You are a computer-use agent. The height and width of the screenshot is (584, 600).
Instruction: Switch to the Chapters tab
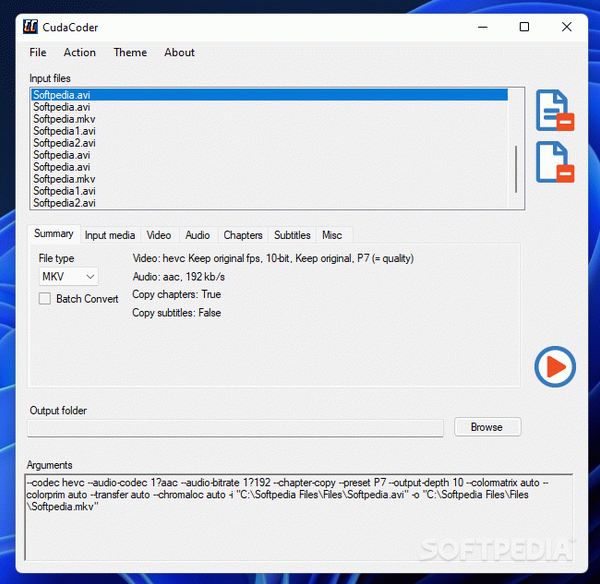pyautogui.click(x=243, y=235)
